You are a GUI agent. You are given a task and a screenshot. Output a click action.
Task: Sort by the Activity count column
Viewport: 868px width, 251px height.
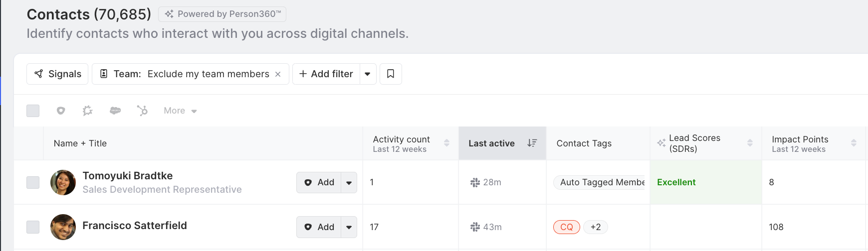[x=446, y=143]
